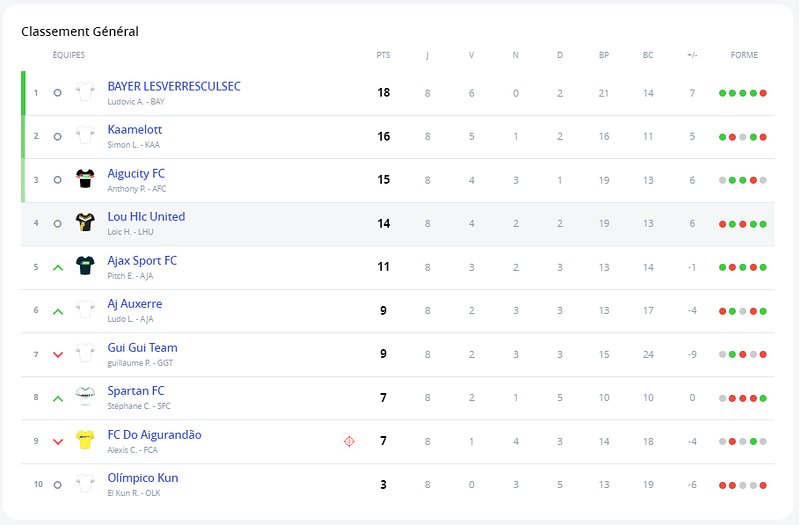Click the red target icon beside FC Do Aigurandão
This screenshot has width=800, height=525.
[x=349, y=441]
